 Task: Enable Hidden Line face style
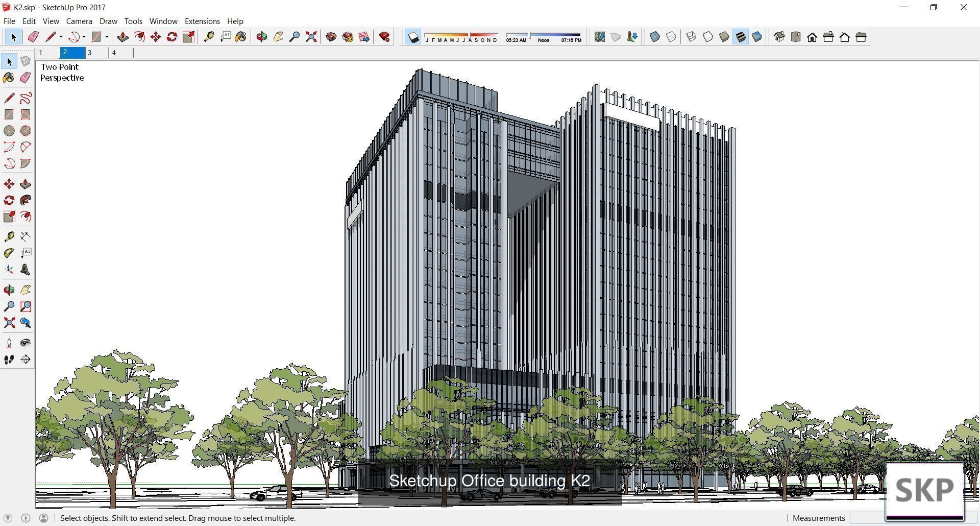708,37
